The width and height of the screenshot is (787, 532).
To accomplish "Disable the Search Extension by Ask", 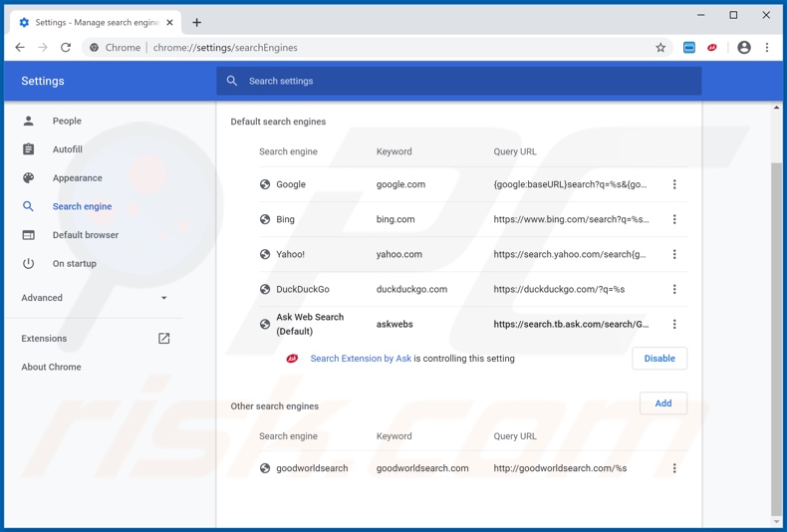I will (658, 359).
